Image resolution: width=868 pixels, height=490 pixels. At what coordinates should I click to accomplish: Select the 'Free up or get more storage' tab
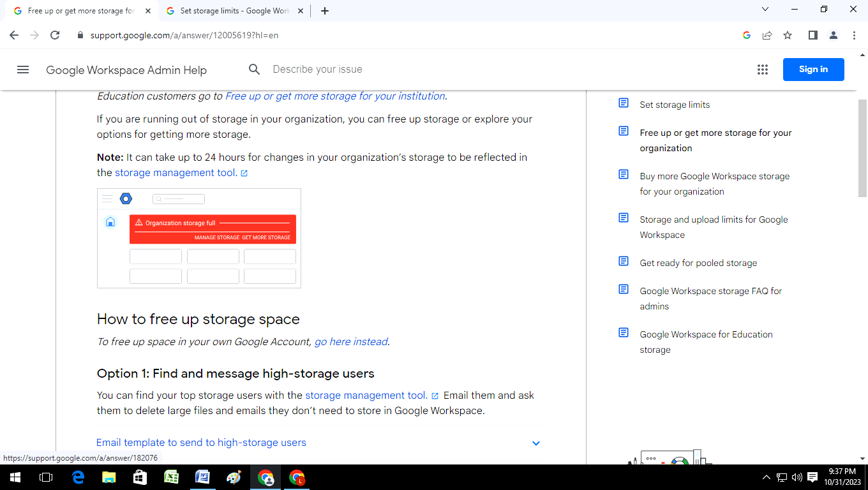pos(81,11)
